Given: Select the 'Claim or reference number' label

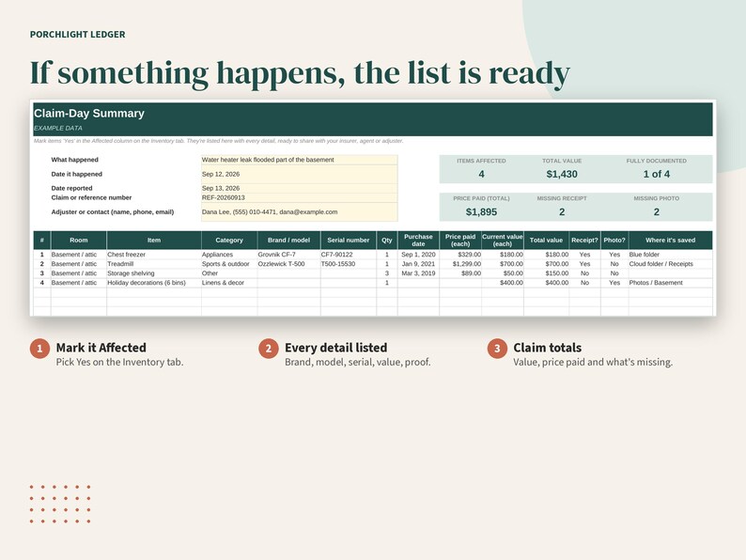Looking at the screenshot, I should click(91, 197).
